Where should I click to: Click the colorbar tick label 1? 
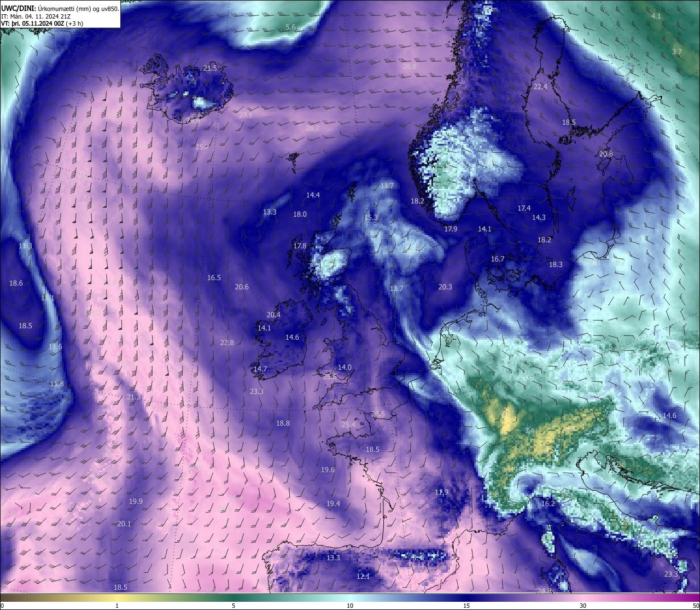click(x=117, y=606)
